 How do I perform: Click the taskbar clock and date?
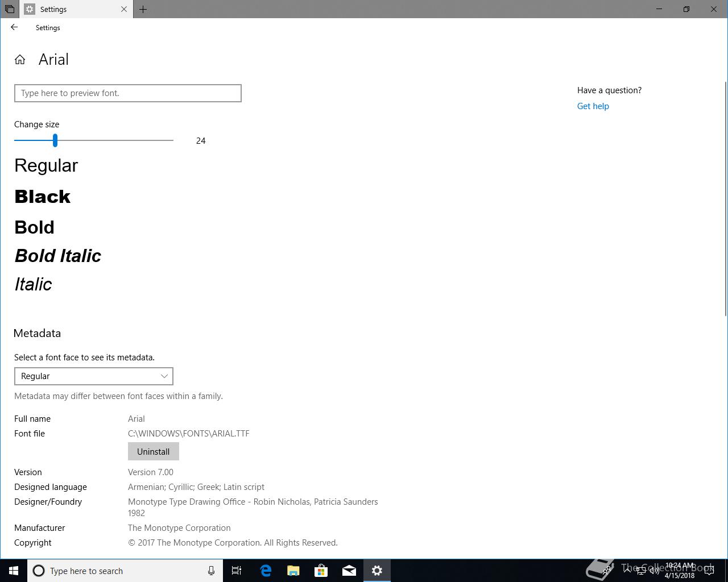[x=680, y=571]
